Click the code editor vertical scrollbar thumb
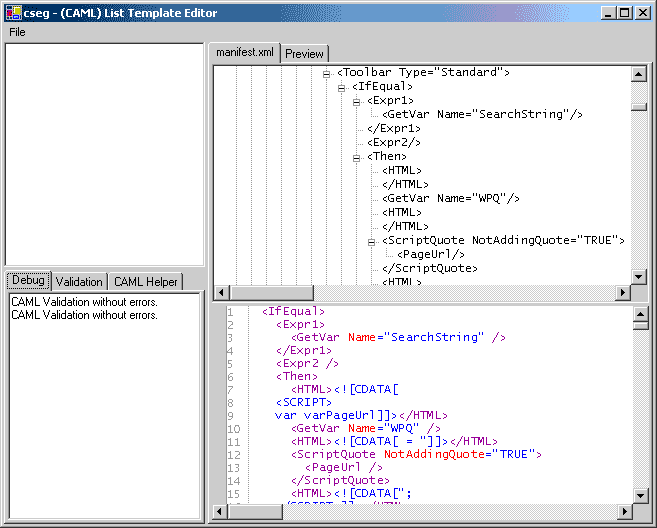The width and height of the screenshot is (657, 528). point(641,326)
